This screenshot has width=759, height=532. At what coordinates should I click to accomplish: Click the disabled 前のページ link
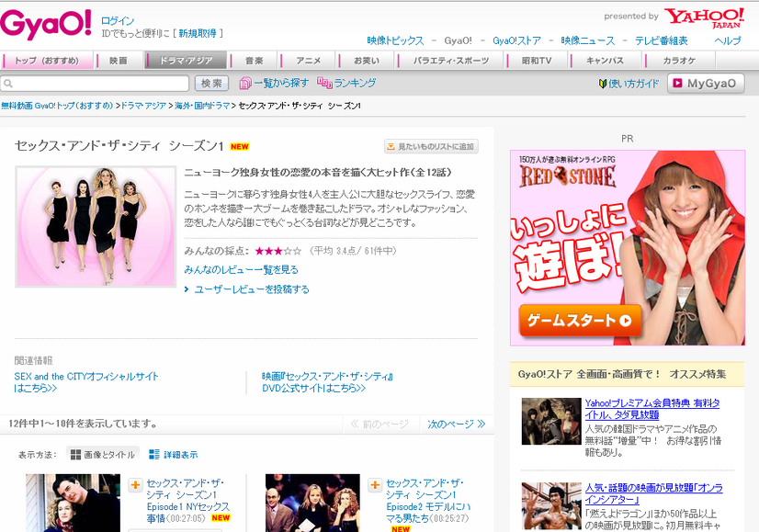[379, 424]
